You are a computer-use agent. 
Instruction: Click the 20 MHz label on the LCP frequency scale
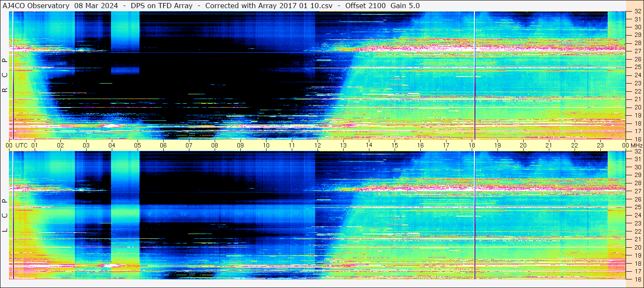[637, 247]
